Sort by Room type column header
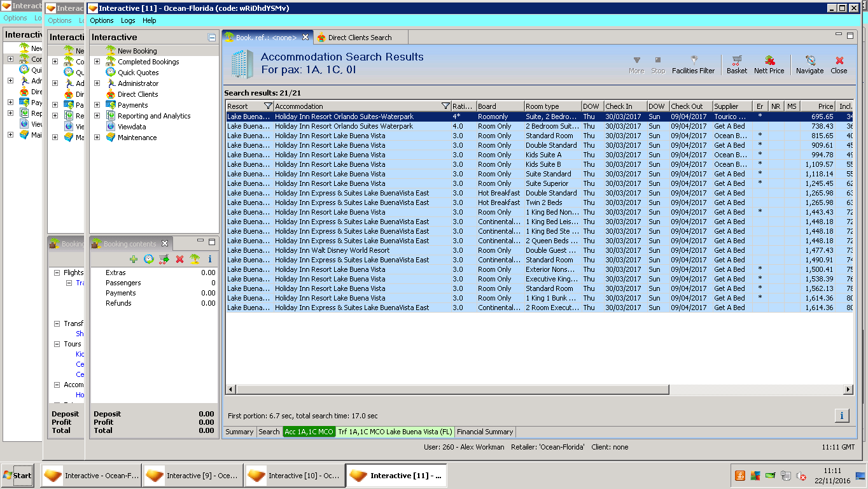 point(552,106)
